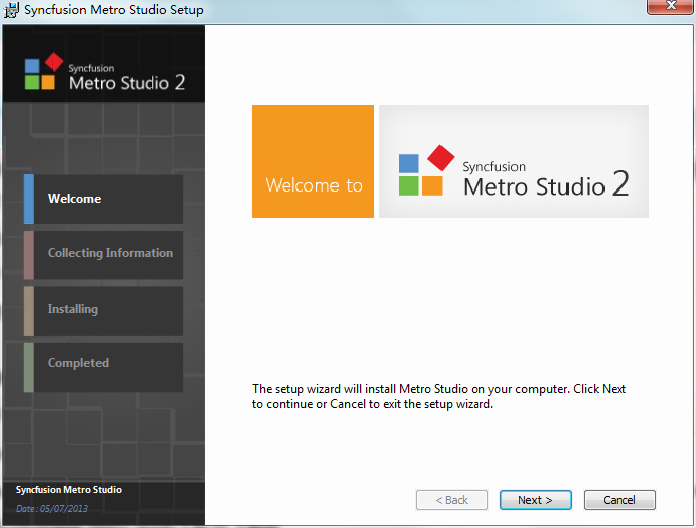This screenshot has height=528, width=696.
Task: Select the Welcome step in sidebar
Action: click(103, 199)
